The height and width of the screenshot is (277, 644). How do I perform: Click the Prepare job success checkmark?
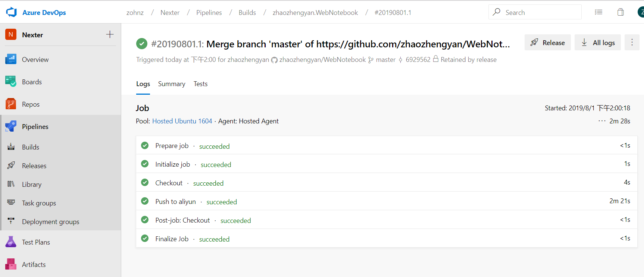pos(145,145)
